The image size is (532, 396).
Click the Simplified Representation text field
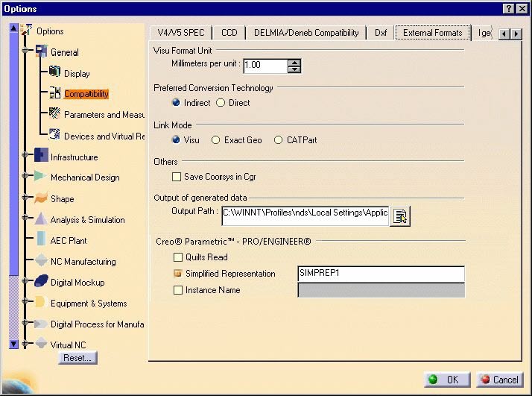(x=381, y=274)
